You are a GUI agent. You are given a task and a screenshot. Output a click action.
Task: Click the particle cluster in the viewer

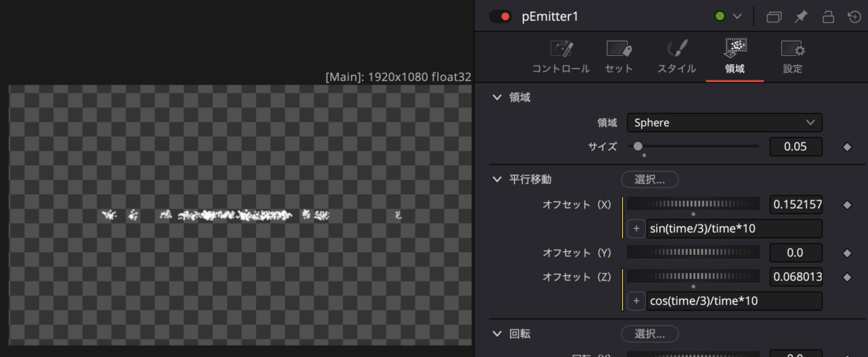coord(251,215)
